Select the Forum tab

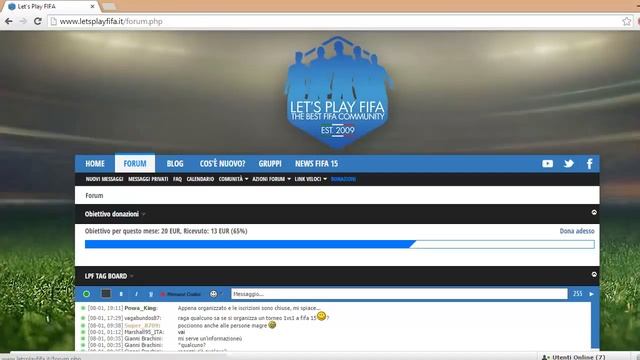[x=135, y=163]
